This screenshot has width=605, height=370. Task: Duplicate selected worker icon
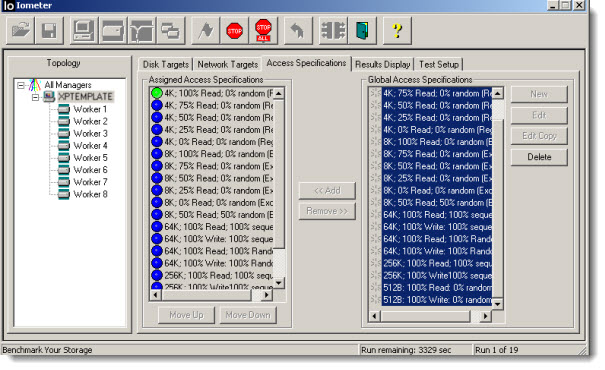click(x=171, y=30)
